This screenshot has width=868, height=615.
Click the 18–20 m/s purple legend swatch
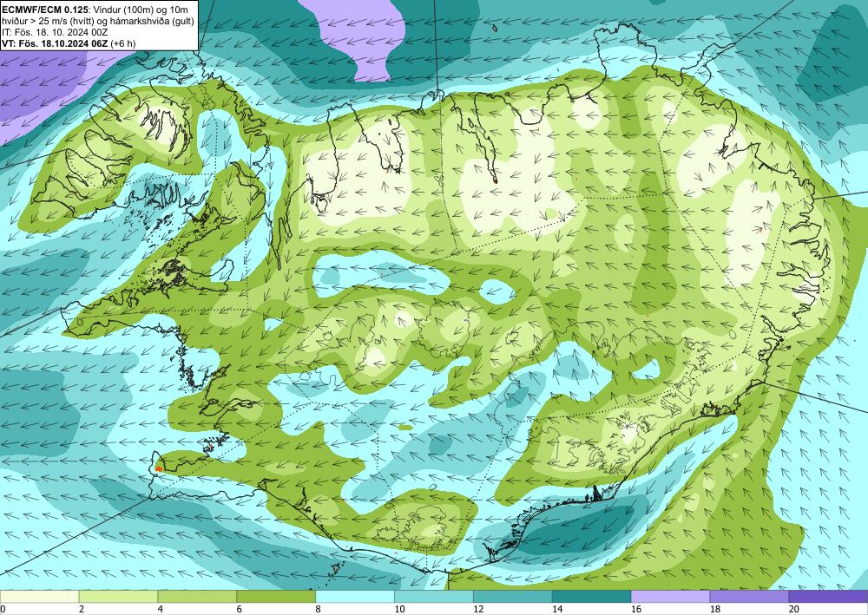749,597
